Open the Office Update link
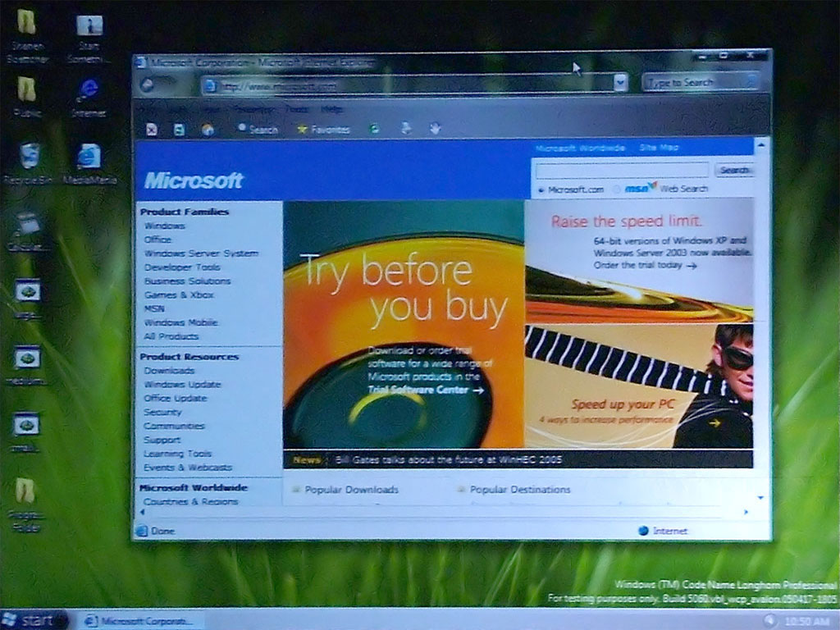840x630 pixels. (x=176, y=399)
